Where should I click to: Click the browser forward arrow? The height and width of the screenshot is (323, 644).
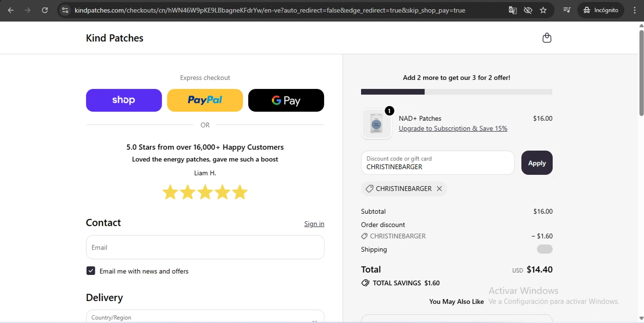point(28,10)
